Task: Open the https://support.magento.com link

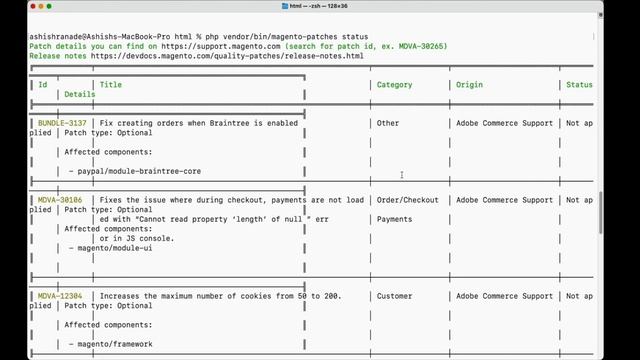Action: 221,46
